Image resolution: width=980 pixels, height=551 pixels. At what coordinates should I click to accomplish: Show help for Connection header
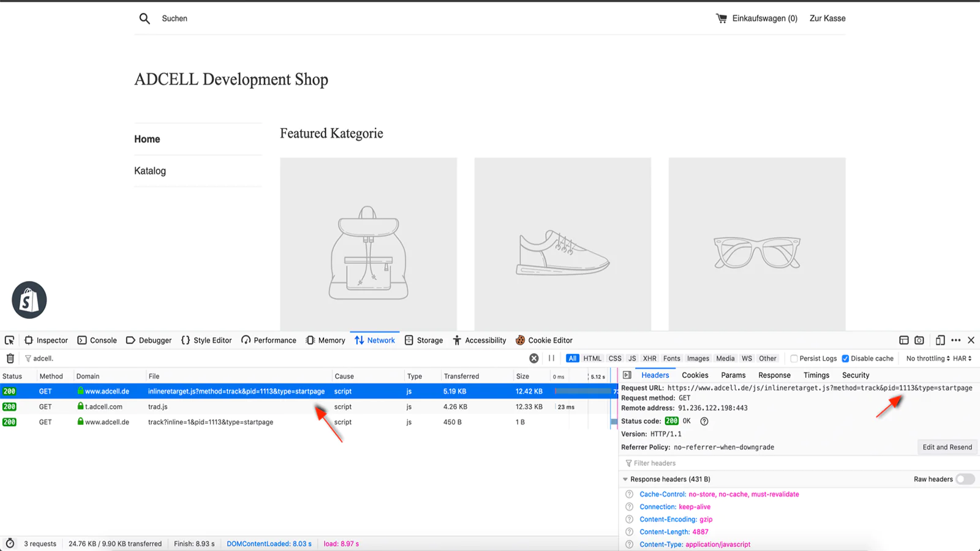click(x=629, y=507)
